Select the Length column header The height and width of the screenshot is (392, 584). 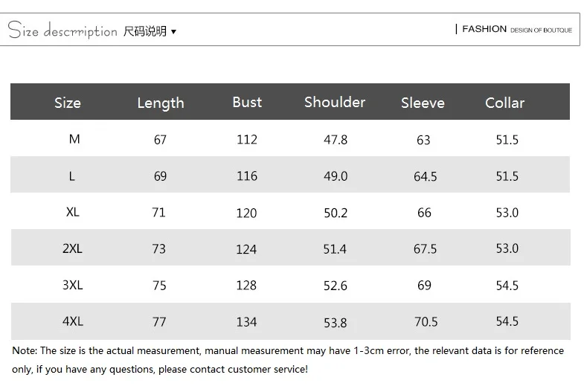coord(161,103)
